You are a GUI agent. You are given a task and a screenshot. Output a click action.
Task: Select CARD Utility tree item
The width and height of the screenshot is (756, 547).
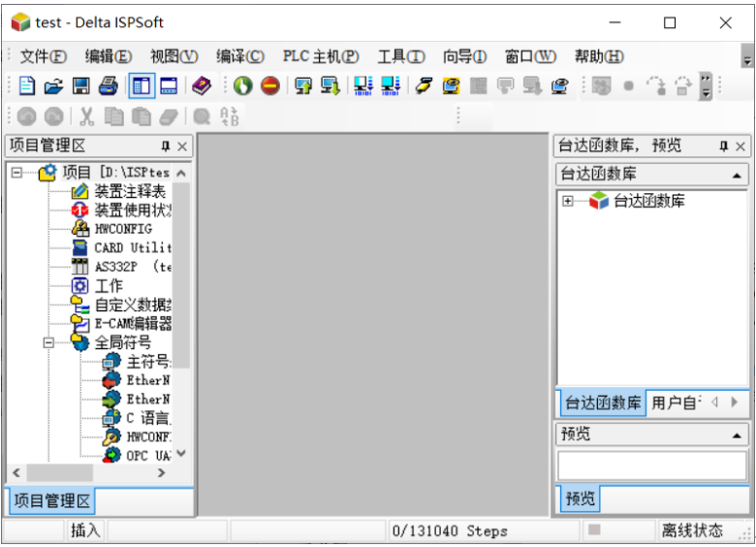point(133,248)
